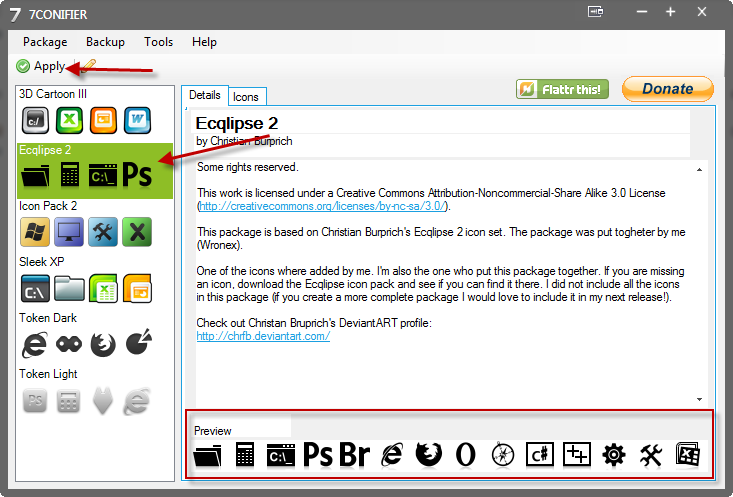
Task: Click the Token Dark round icon with pencil
Action: (x=139, y=342)
